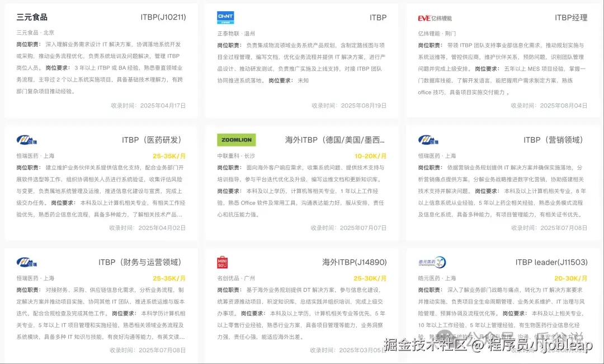The width and height of the screenshot is (604, 364).
Task: Click salary 25-35K/月 on 财务与运营领域 card
Action: click(169, 278)
